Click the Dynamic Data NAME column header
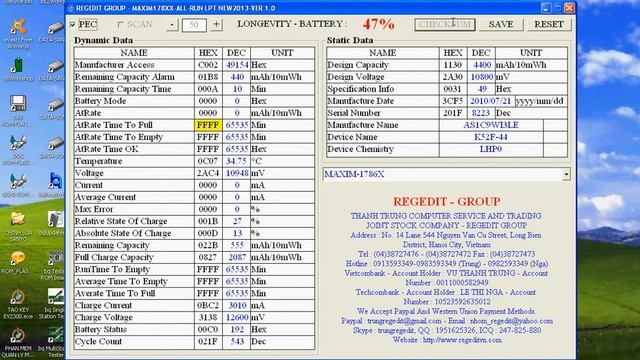Image resolution: width=640 pixels, height=360 pixels. point(134,53)
